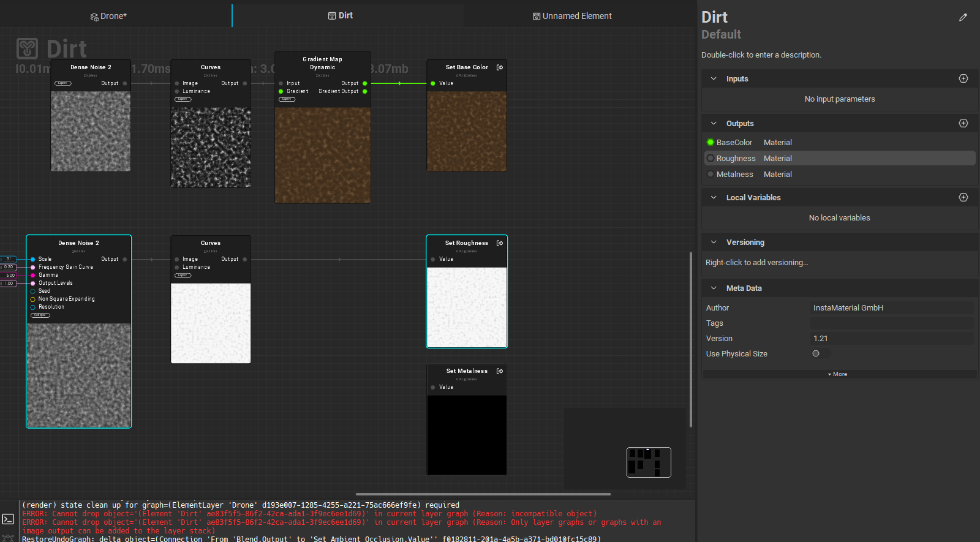
Task: Toggle the Use Physical Size switch
Action: point(820,353)
